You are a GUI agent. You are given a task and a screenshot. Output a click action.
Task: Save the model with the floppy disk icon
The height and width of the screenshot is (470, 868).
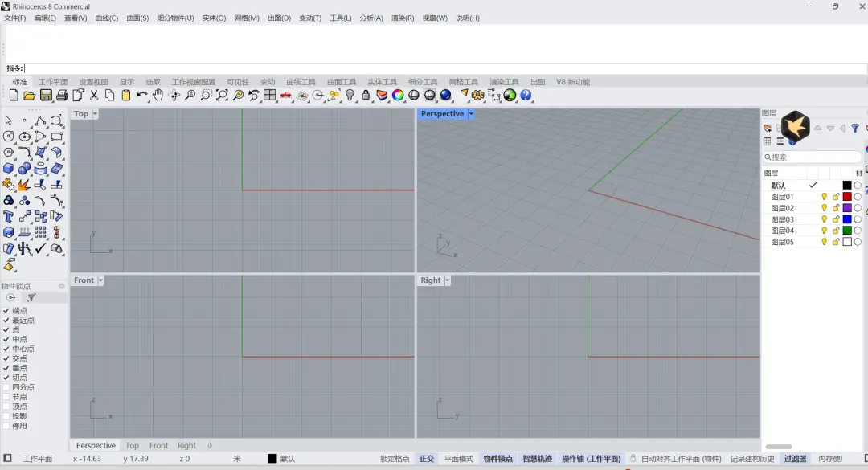click(46, 96)
